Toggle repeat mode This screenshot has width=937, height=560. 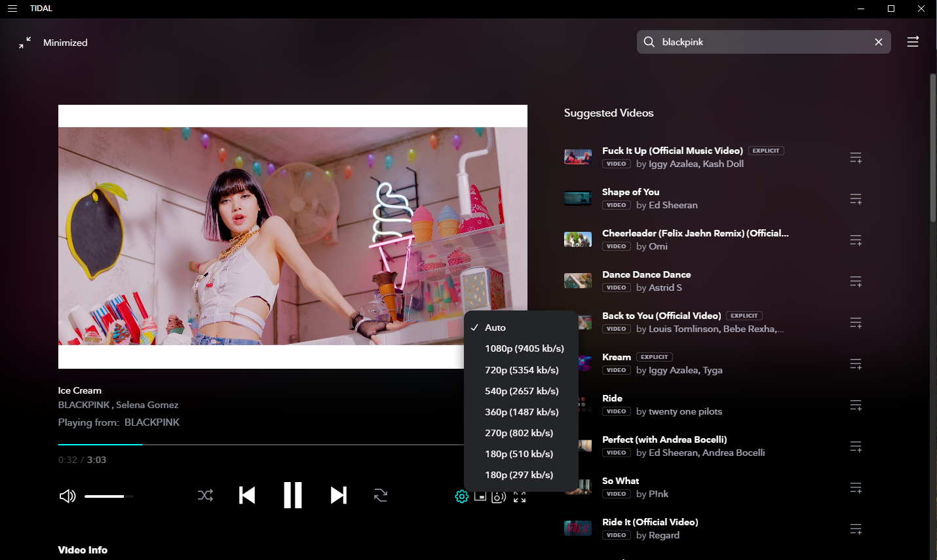pos(381,496)
